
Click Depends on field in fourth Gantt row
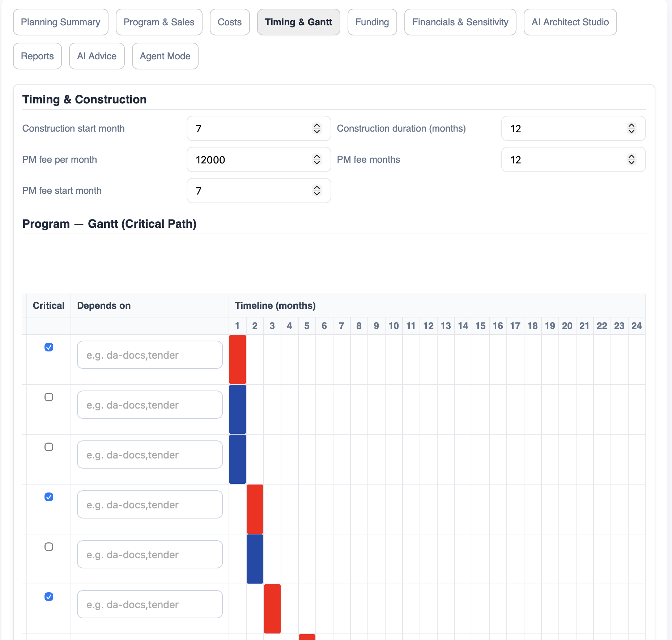click(x=150, y=504)
